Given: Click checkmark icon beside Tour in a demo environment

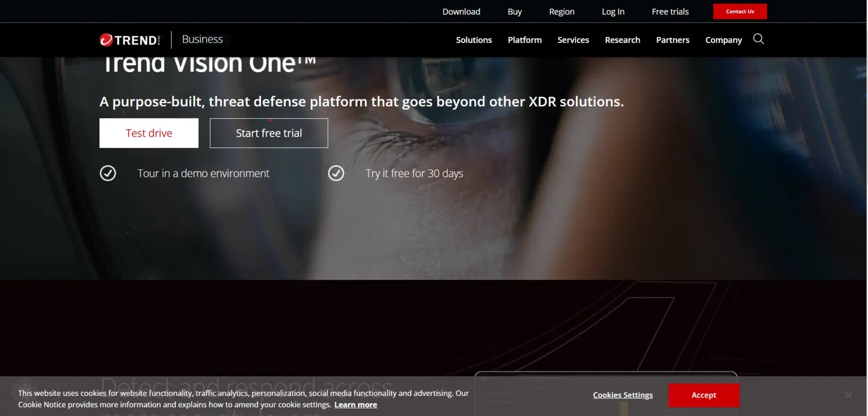Looking at the screenshot, I should tap(108, 173).
